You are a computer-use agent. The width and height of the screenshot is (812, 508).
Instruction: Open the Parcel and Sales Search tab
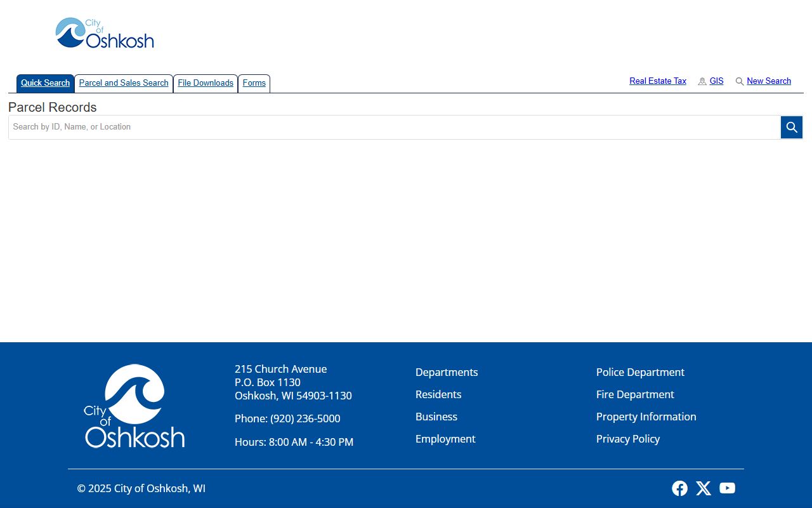124,83
